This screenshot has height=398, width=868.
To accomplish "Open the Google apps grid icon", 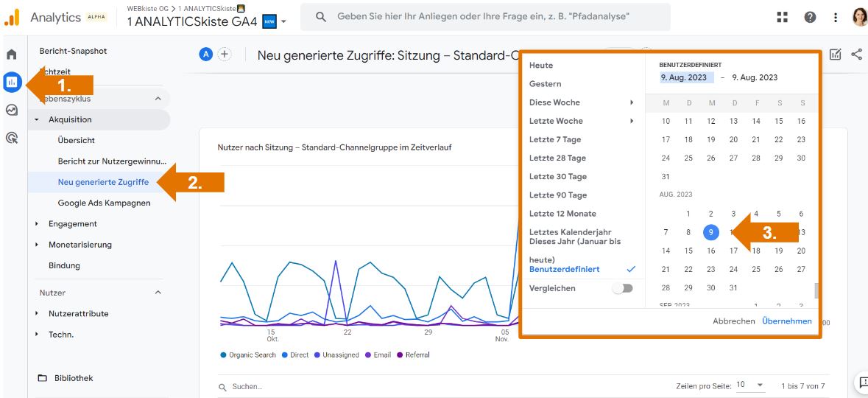I will (x=783, y=17).
